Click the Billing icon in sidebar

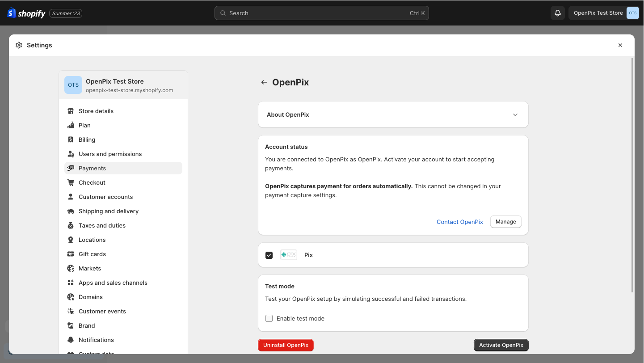coord(71,139)
